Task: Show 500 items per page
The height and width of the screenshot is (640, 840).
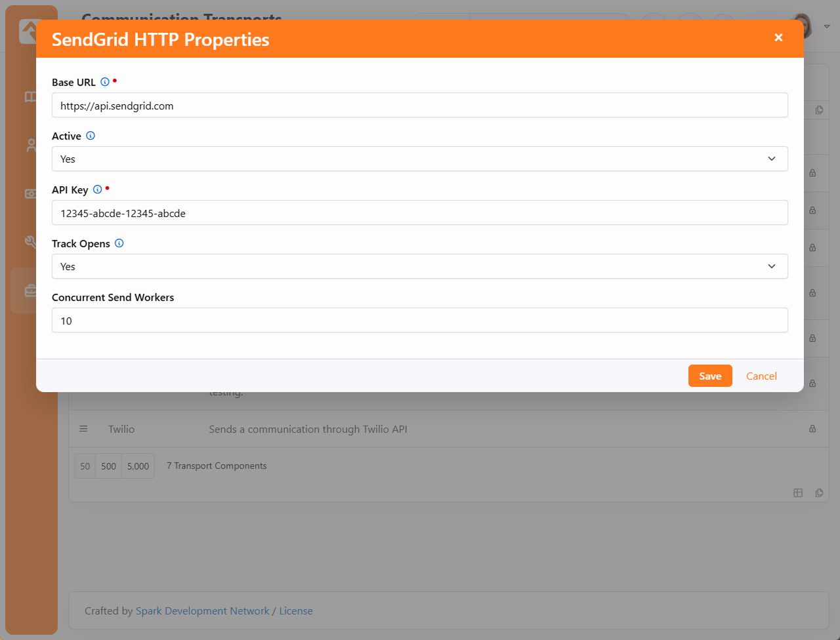Action: tap(109, 466)
